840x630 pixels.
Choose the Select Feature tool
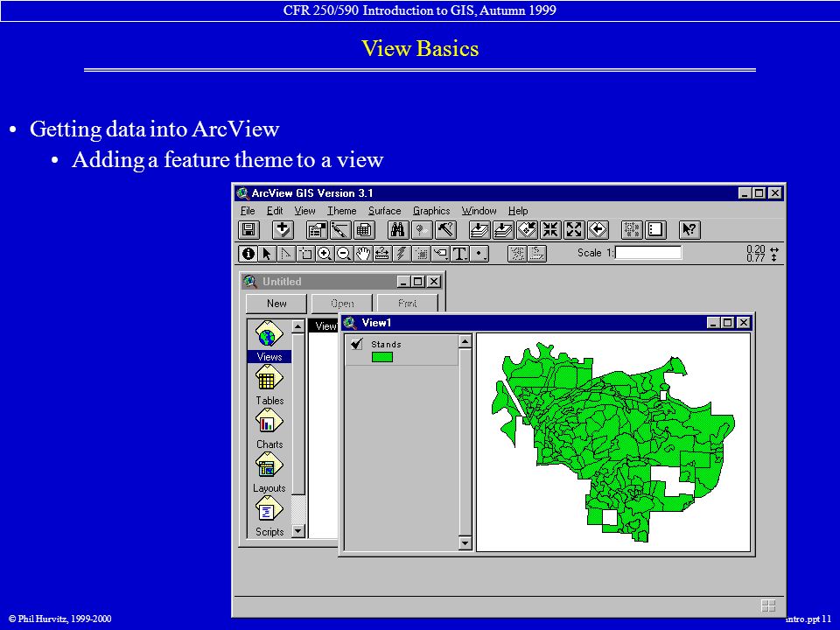click(x=305, y=254)
